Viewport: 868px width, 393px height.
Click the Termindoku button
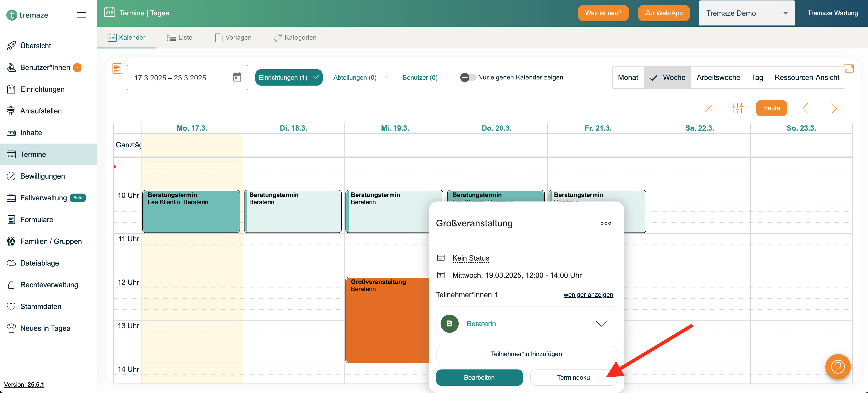(x=573, y=378)
